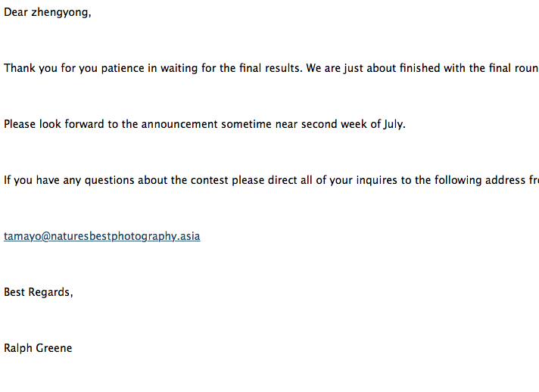Click the 'Please look forward' sentence
This screenshot has width=539, height=392.
204,124
